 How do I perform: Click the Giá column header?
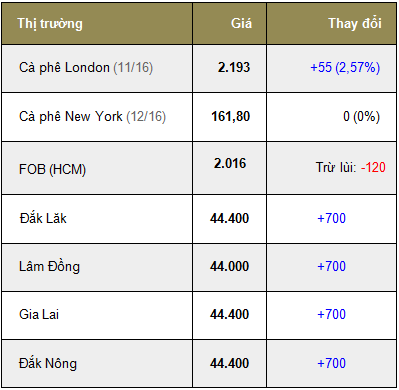click(242, 23)
